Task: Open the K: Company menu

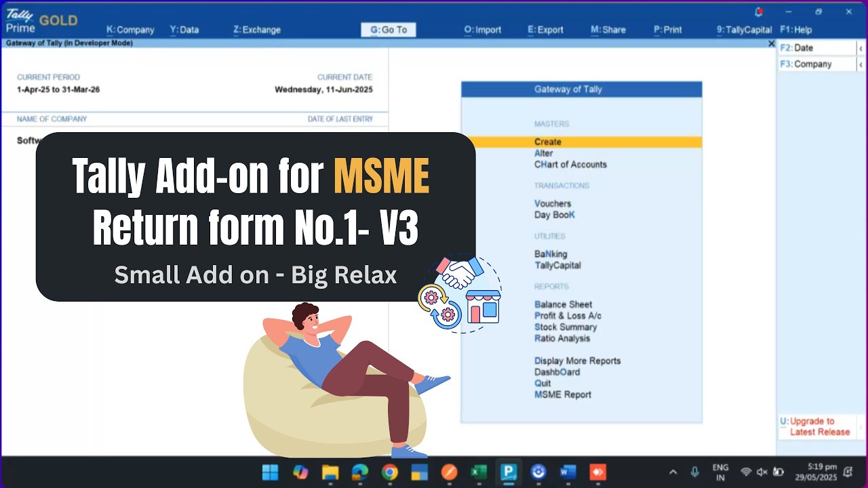Action: [x=130, y=30]
